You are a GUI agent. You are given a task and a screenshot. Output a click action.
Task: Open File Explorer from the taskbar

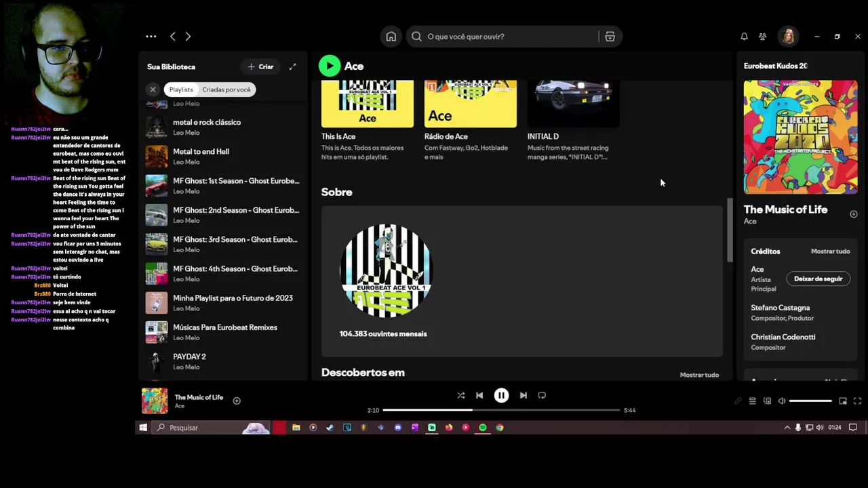click(x=296, y=428)
